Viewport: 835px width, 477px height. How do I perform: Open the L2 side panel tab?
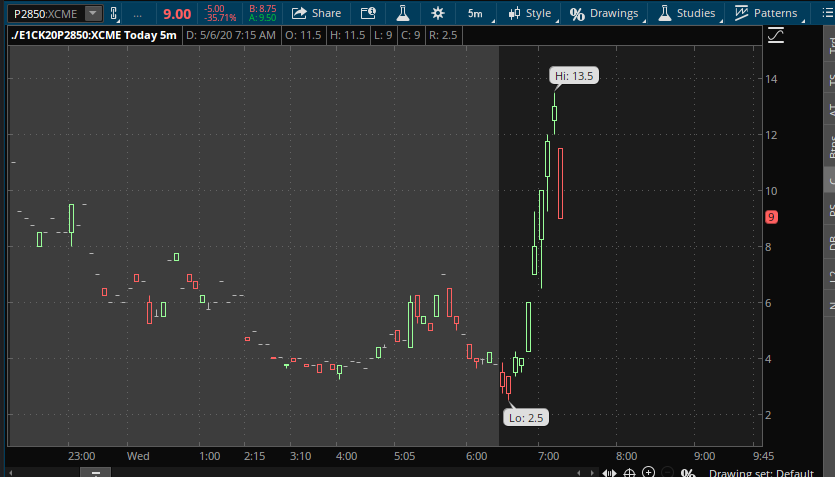830,276
